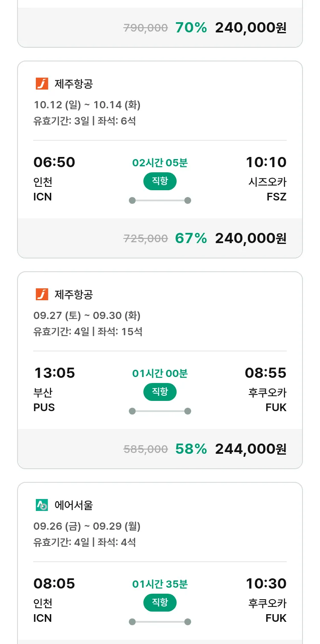Screen dimensions: 320x644
Task: Click the 13:05 Busan PUS departure time
Action: (x=54, y=373)
